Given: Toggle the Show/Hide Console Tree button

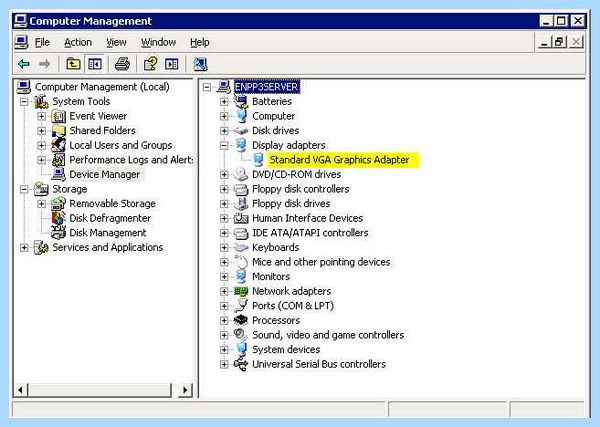Looking at the screenshot, I should pos(95,64).
